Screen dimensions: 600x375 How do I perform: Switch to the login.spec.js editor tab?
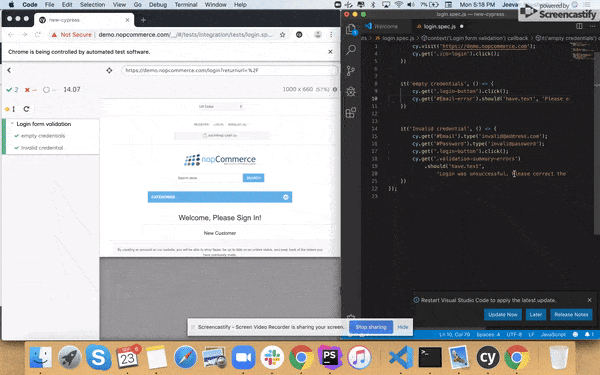click(440, 26)
